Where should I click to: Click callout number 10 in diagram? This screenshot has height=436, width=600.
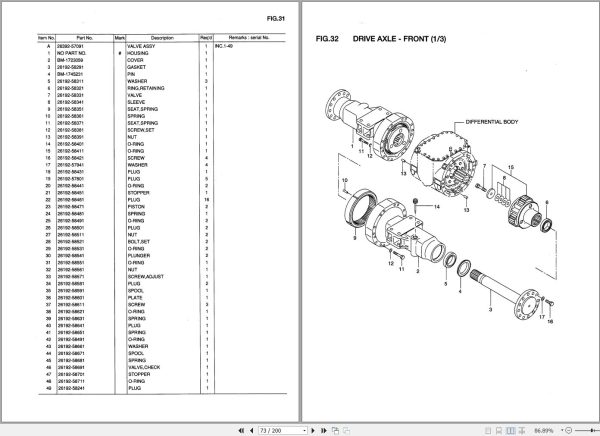(345, 180)
